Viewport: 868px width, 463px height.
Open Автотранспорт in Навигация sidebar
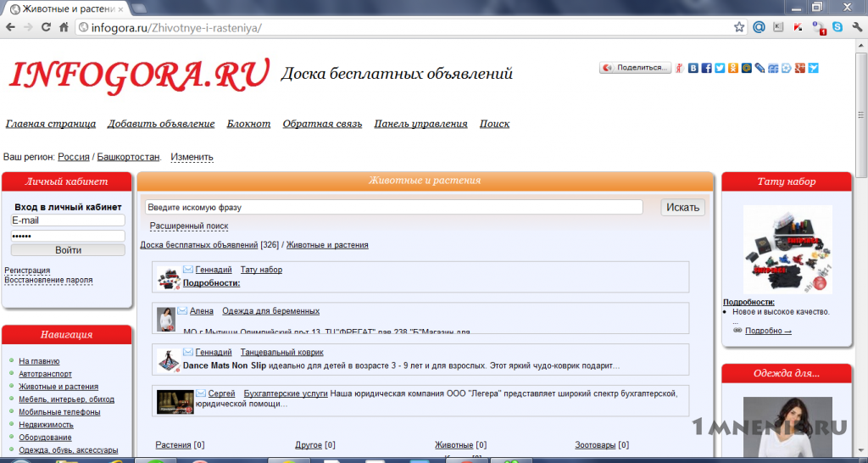pos(46,374)
